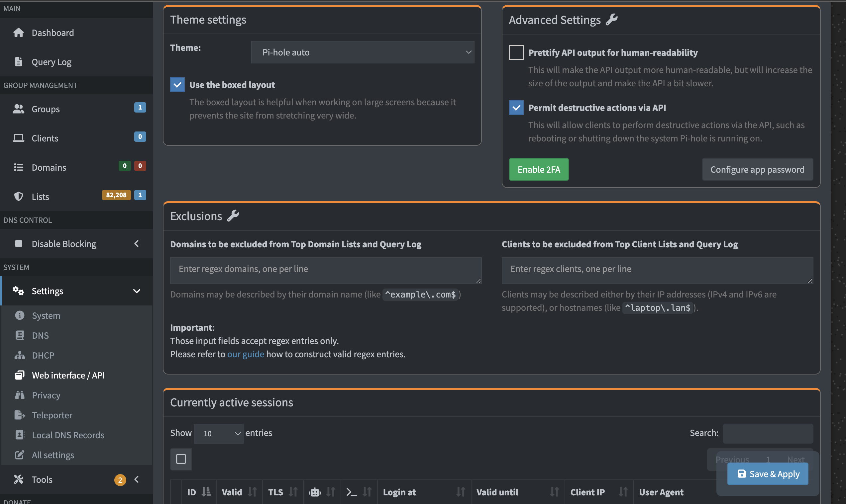Open the Dashboard home icon
The height and width of the screenshot is (504, 846).
(x=19, y=33)
